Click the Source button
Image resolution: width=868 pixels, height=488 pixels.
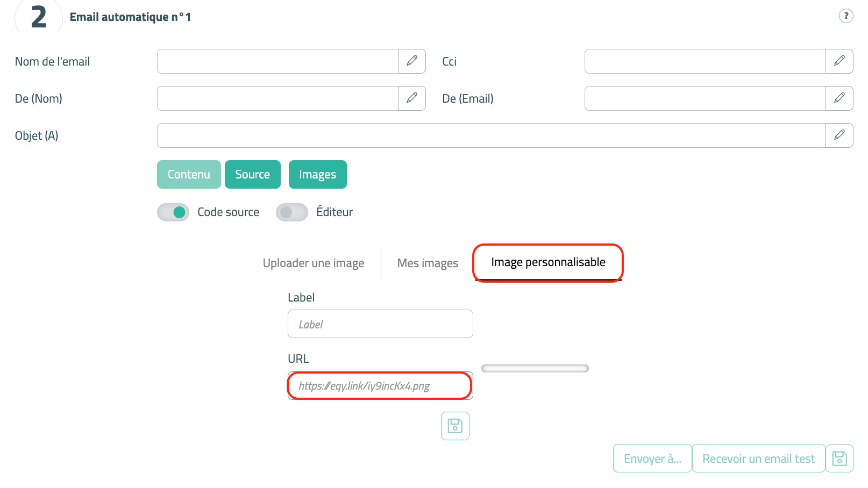pos(252,175)
